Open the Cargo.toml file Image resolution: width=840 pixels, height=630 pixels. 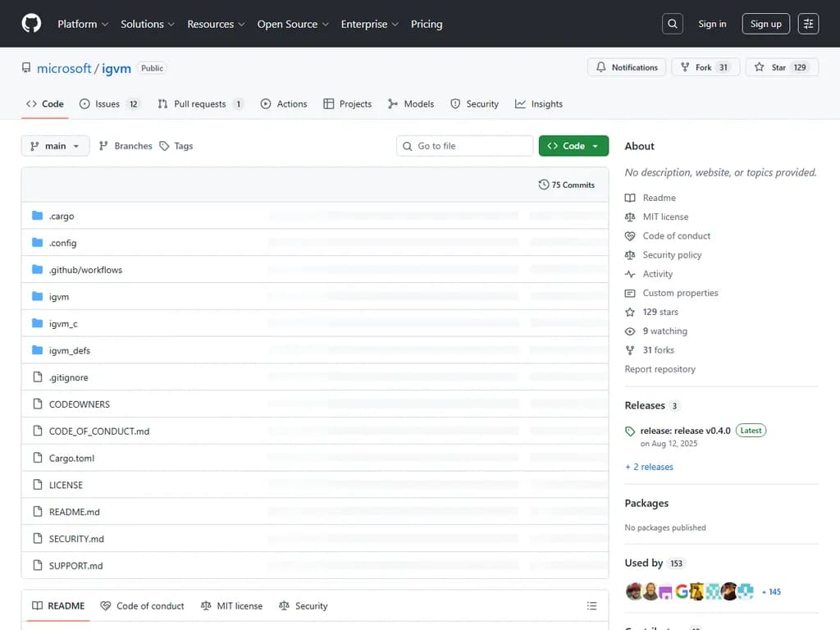tap(71, 458)
